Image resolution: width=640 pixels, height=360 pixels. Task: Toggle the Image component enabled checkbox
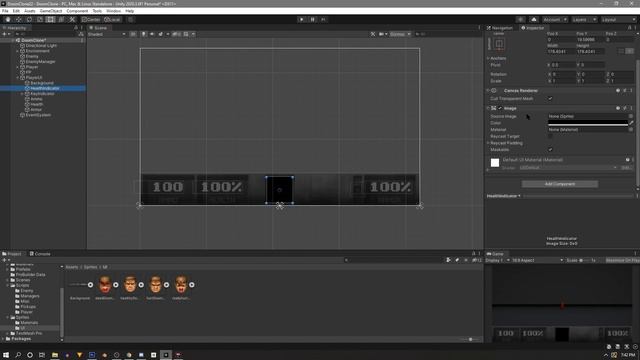[500, 108]
